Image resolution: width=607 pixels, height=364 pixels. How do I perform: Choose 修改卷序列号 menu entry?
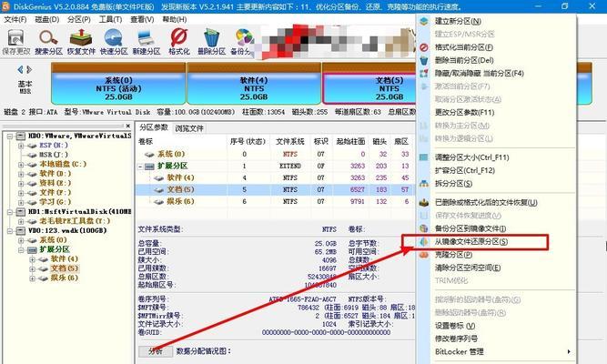[x=456, y=339]
